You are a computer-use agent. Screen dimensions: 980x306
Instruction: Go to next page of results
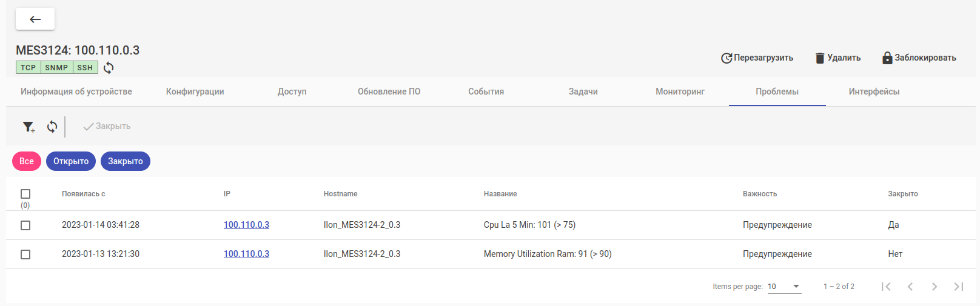point(934,287)
